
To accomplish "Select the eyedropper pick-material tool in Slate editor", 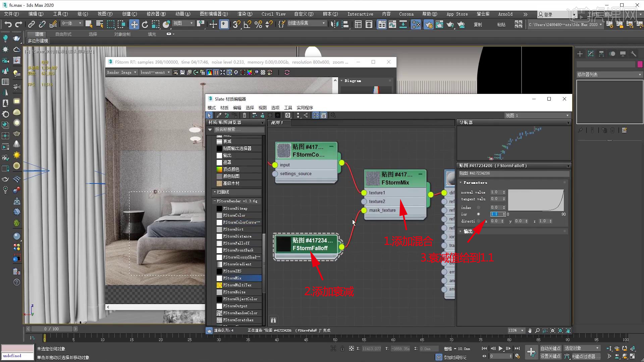I will point(219,115).
